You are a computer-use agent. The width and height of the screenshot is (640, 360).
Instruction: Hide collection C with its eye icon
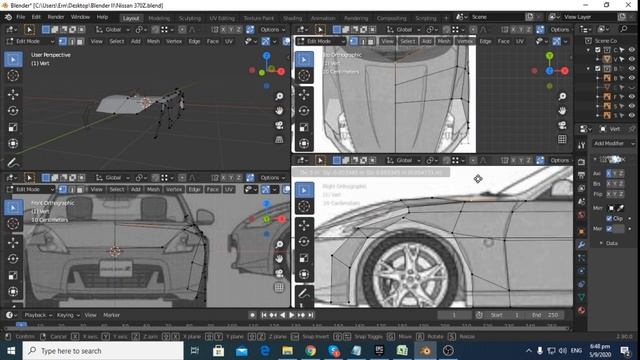pos(632,50)
